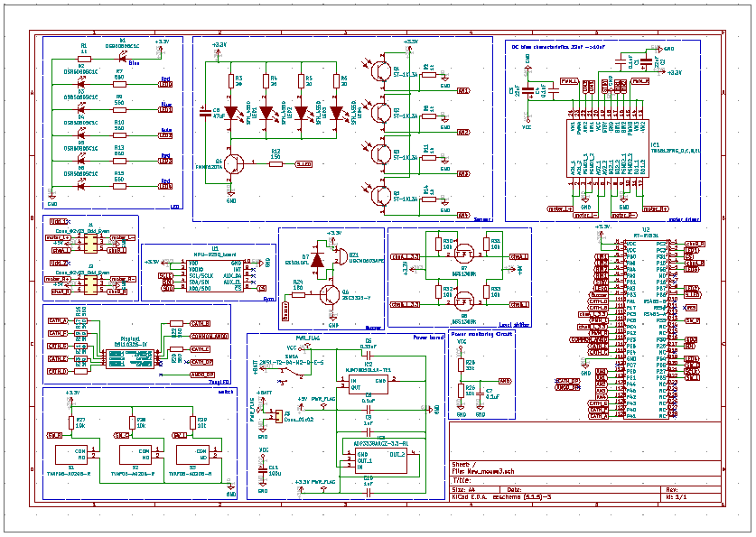
Task: Select transistor Q4 FMMT620TA
Action: [234, 163]
